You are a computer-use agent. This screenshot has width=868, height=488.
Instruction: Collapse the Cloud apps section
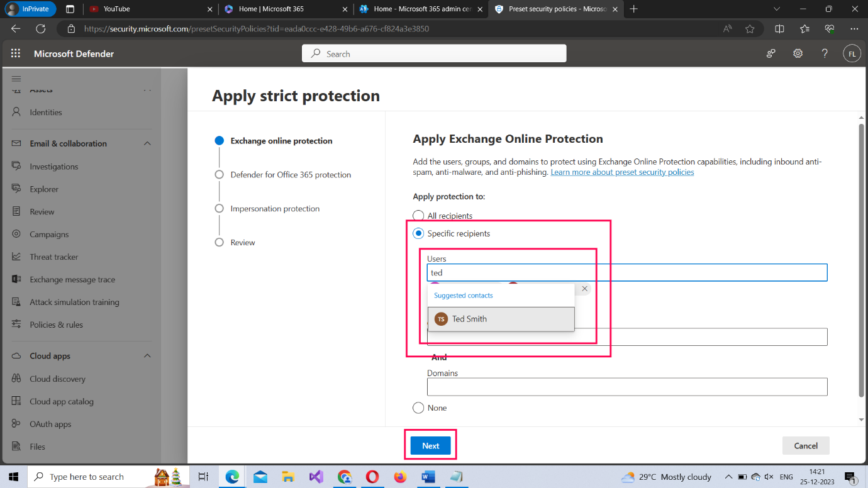[x=147, y=356]
